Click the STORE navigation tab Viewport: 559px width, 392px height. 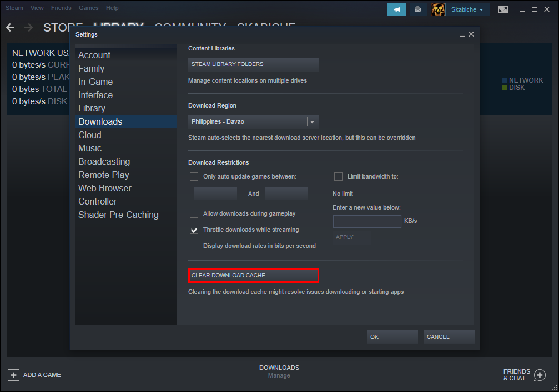coord(63,27)
